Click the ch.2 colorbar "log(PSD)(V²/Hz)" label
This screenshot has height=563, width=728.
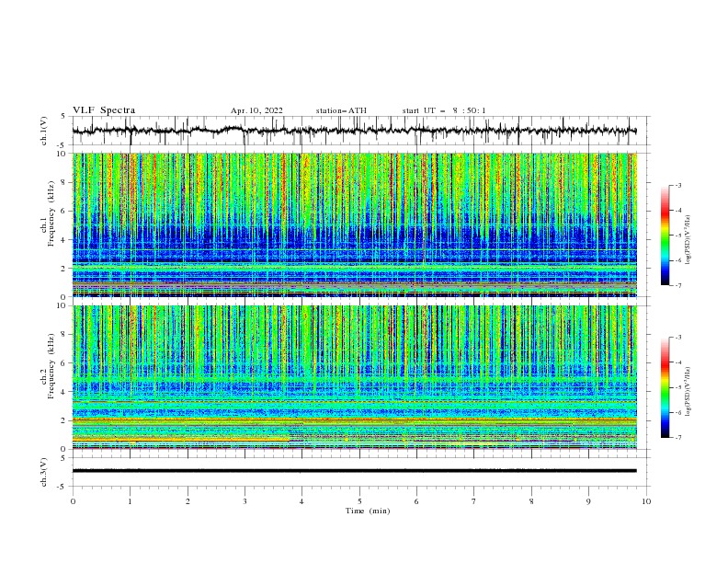click(x=688, y=391)
